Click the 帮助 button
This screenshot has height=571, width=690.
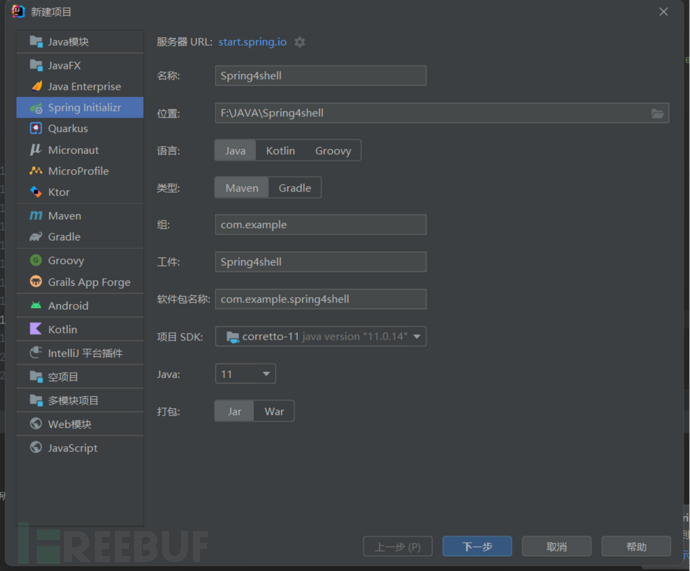click(636, 547)
